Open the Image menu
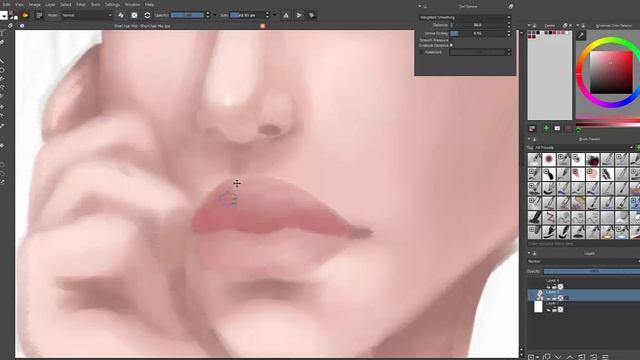Screen dimensions: 640x360 (x=34, y=4)
